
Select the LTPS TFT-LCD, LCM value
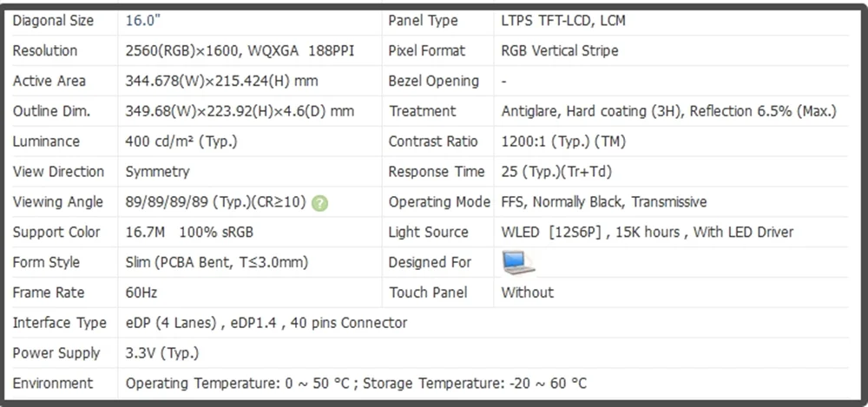click(563, 21)
